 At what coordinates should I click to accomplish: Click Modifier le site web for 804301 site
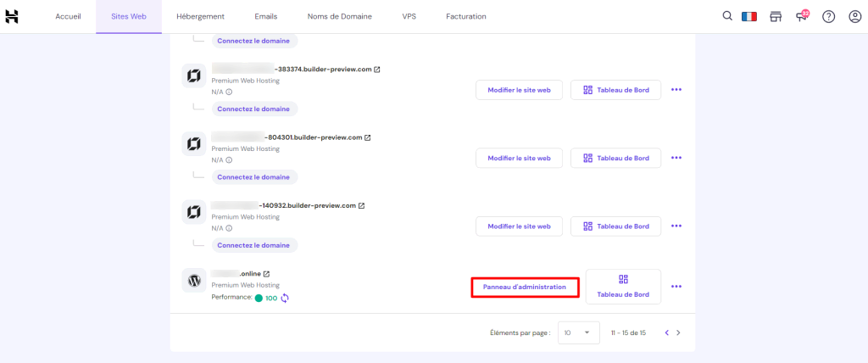pyautogui.click(x=519, y=158)
